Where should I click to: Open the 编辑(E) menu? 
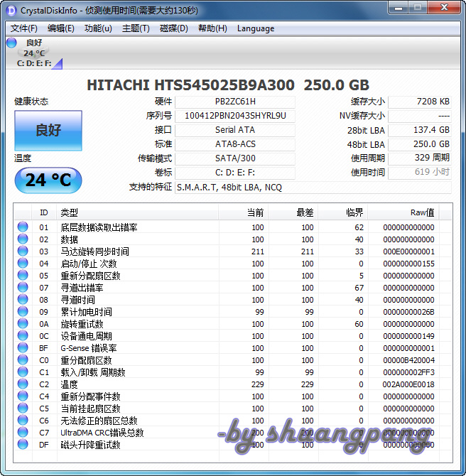(60, 28)
